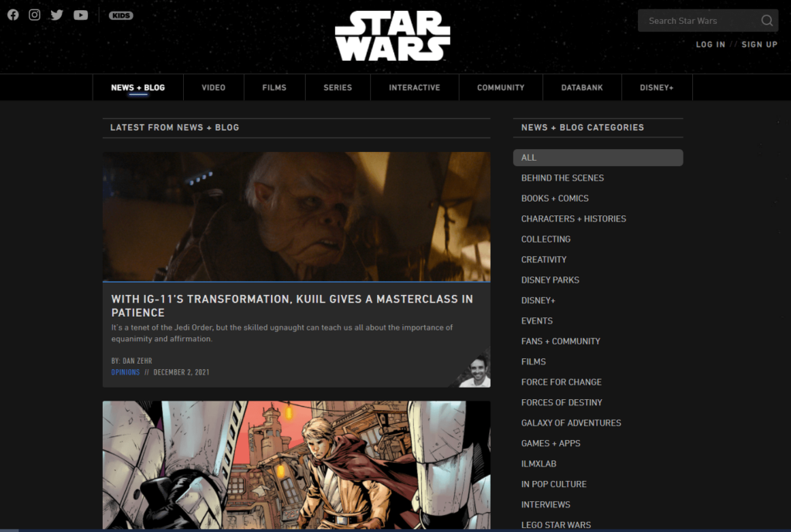Select Games + Apps category
Screen dimensions: 791x532
click(x=550, y=443)
